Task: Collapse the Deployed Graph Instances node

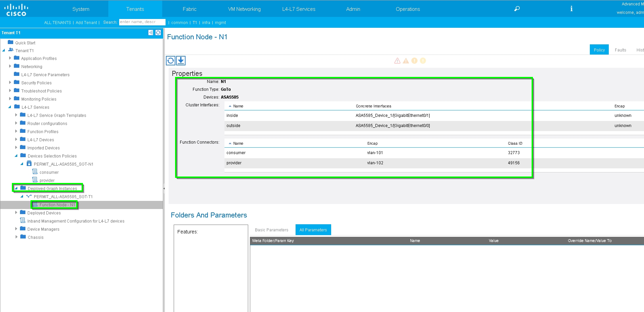Action: (16, 188)
